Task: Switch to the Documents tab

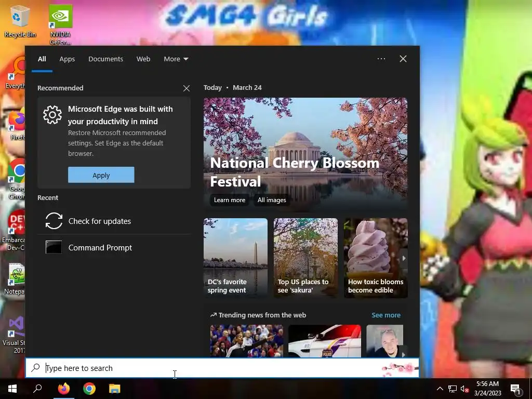Action: click(x=105, y=59)
